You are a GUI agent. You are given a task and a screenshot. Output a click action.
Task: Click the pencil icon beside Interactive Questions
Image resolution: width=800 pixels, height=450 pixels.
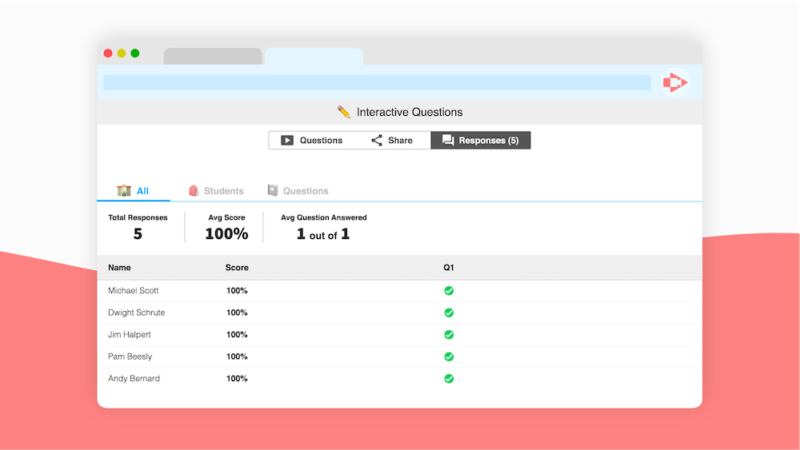[x=343, y=112]
